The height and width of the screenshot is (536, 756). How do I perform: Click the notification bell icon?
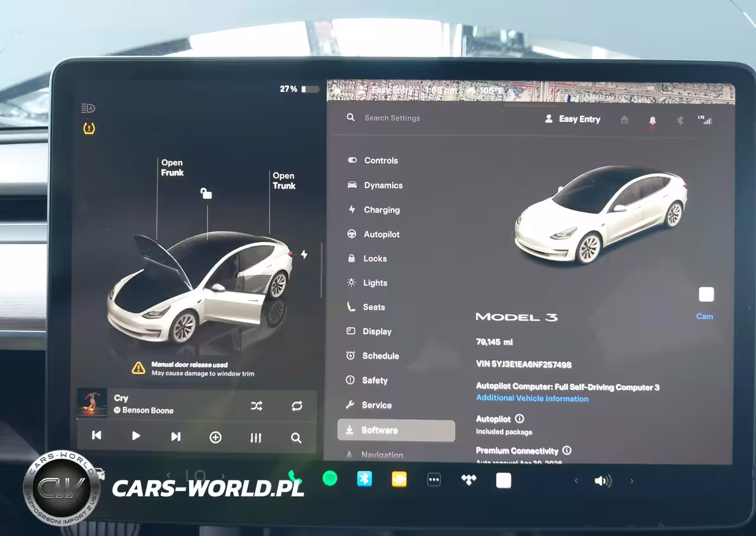652,120
